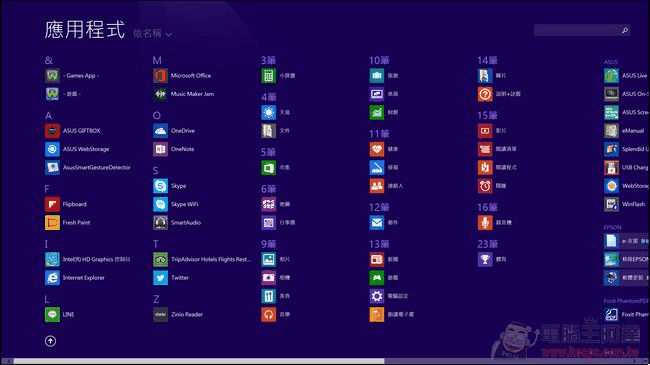650x365 pixels.
Task: Click the letter 'S' group header
Action: tap(155, 170)
